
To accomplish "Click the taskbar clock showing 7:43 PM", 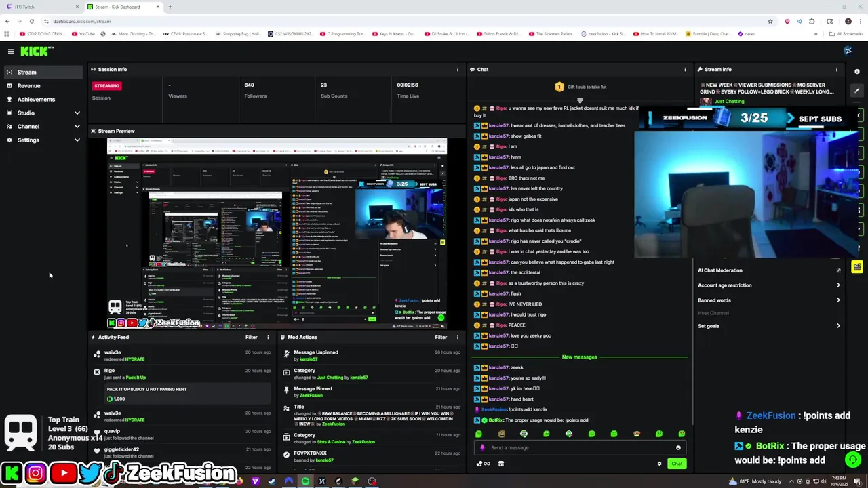I will [x=838, y=481].
